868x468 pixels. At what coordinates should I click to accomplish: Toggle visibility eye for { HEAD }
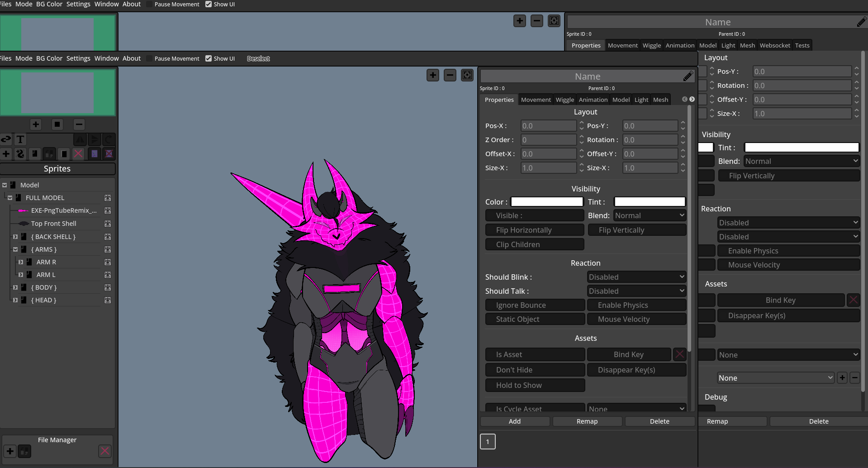click(x=108, y=300)
